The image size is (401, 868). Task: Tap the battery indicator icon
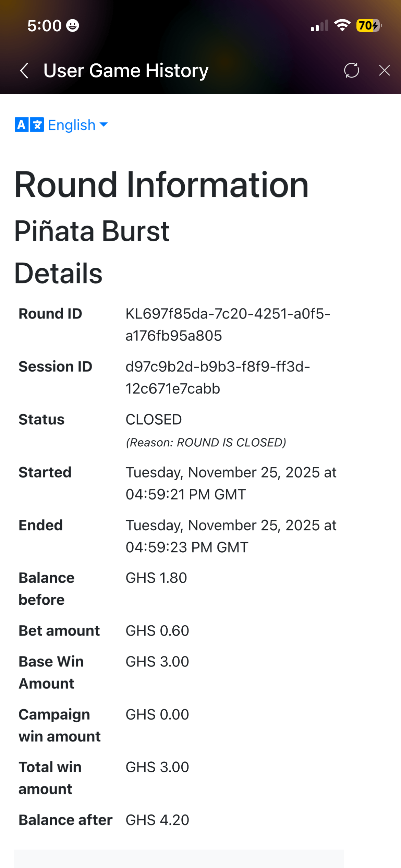tap(369, 25)
